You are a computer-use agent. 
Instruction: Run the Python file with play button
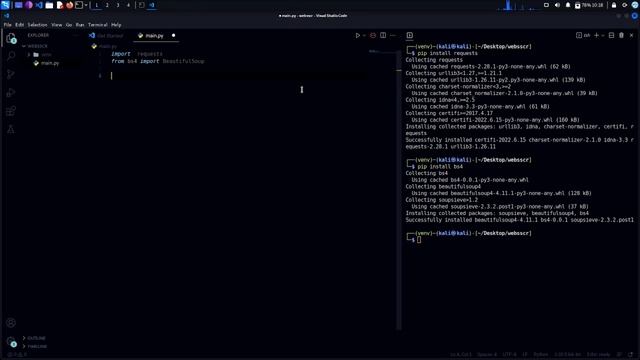coord(358,36)
